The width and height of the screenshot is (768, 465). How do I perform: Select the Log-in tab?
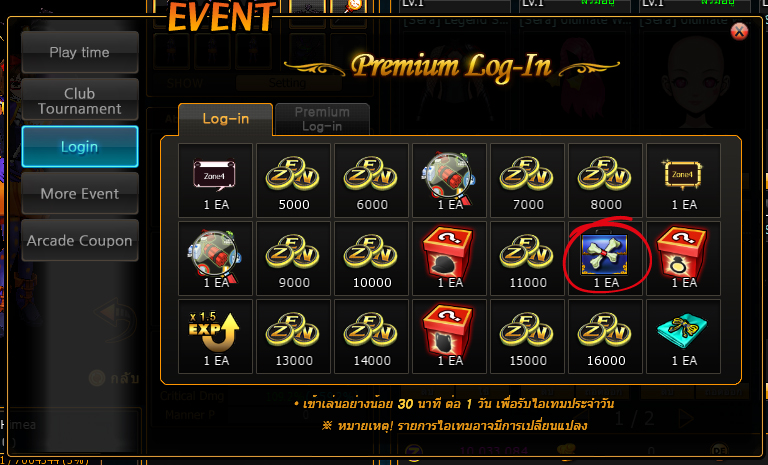pyautogui.click(x=226, y=119)
